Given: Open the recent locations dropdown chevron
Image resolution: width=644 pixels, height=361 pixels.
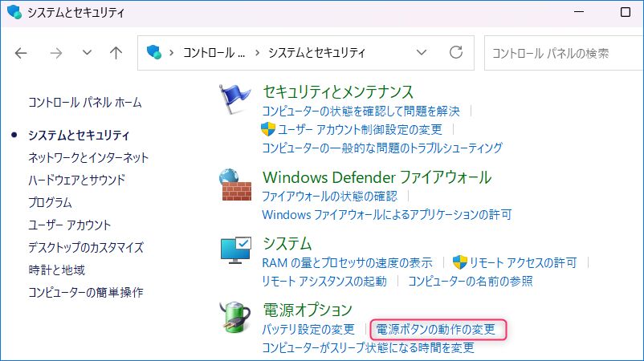Looking at the screenshot, I should coord(87,53).
